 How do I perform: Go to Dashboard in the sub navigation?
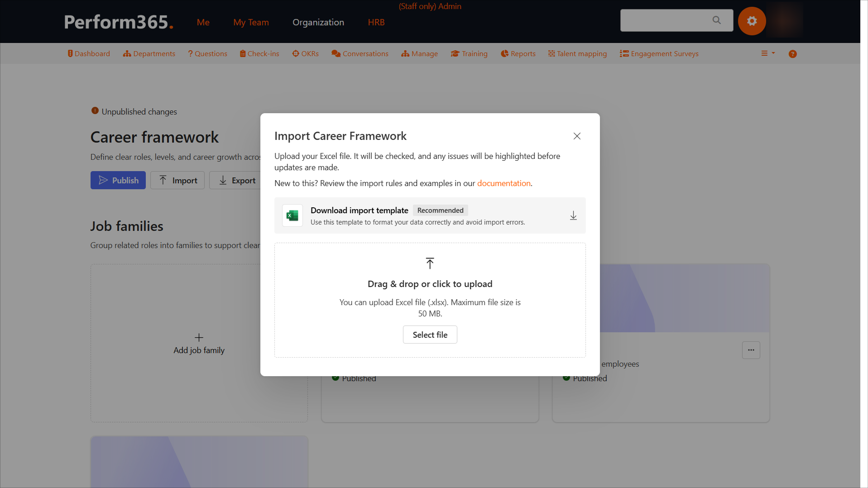(89, 53)
